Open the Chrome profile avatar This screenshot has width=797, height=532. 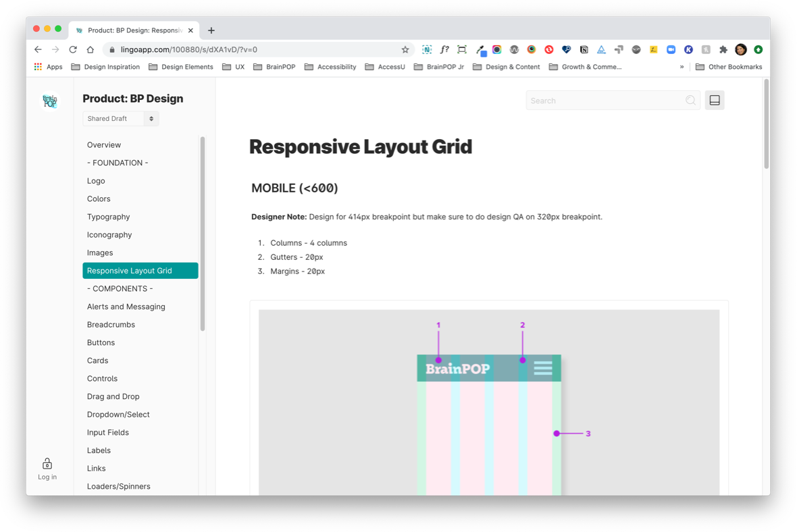[x=740, y=49]
